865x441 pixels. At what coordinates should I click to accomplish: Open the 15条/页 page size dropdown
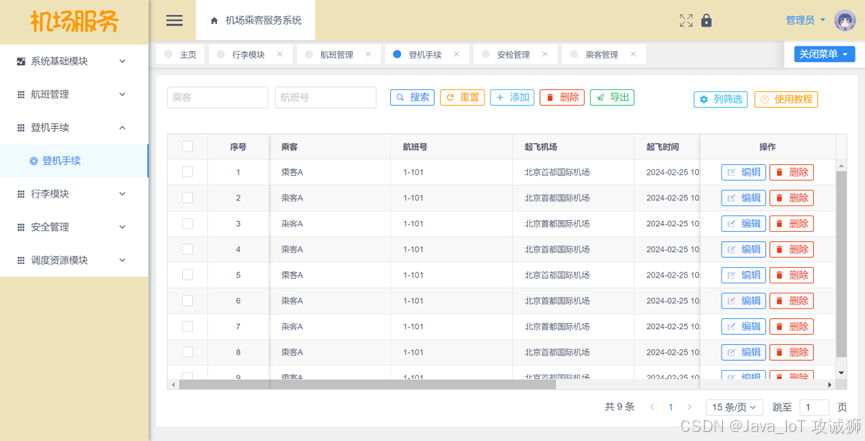pyautogui.click(x=734, y=407)
